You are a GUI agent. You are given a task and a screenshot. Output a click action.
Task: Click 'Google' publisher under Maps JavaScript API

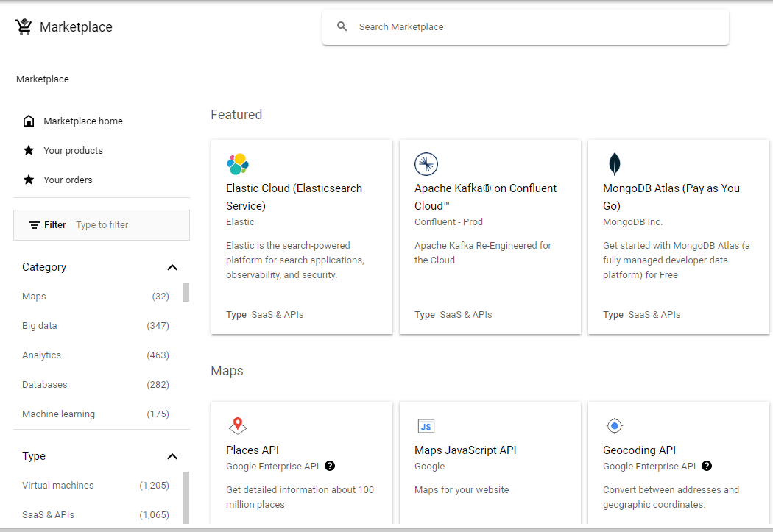point(429,467)
